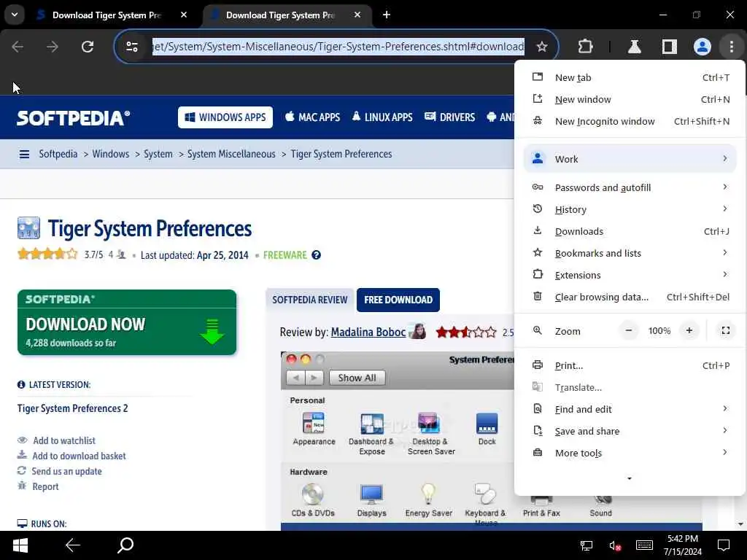Screen dimensions: 747x560
Task: Close the Chrome three-dot menu button
Action: (731, 47)
